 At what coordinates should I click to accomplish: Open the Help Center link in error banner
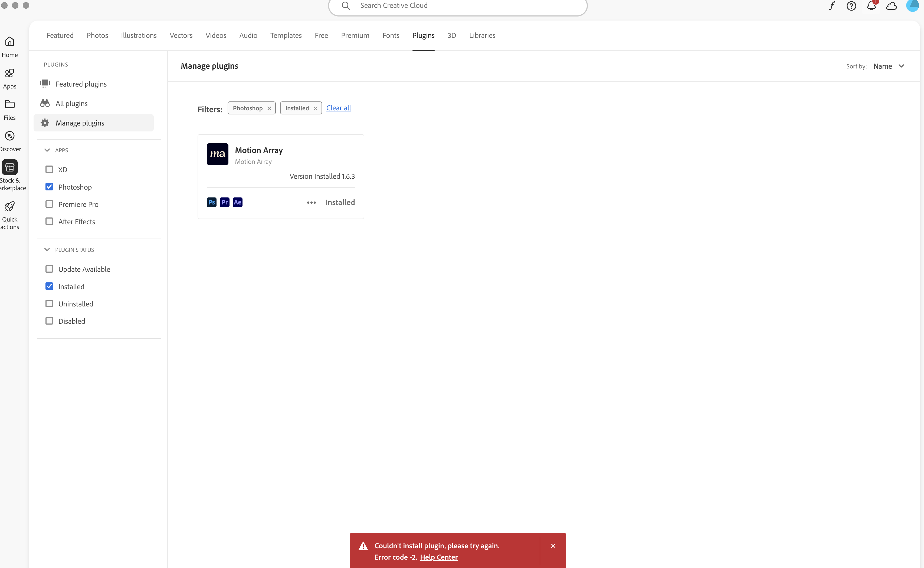tap(439, 557)
